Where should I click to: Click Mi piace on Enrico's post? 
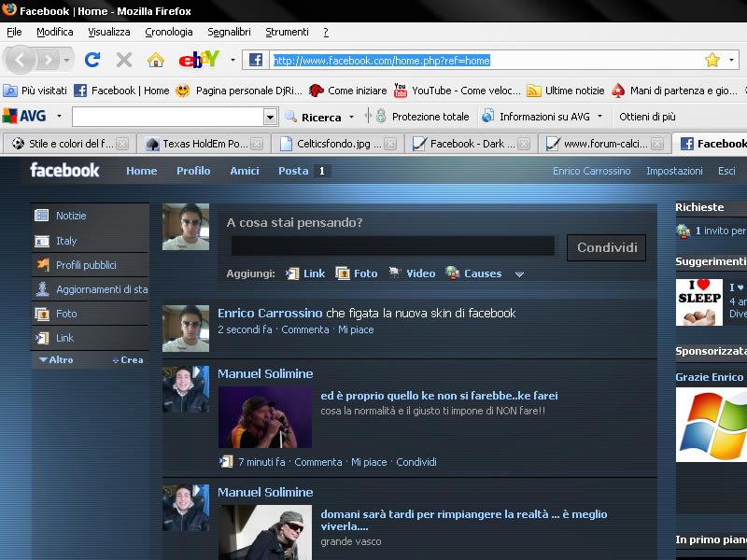356,329
